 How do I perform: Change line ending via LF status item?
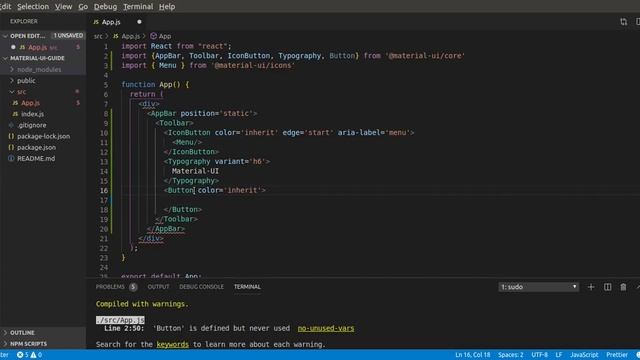point(558,355)
